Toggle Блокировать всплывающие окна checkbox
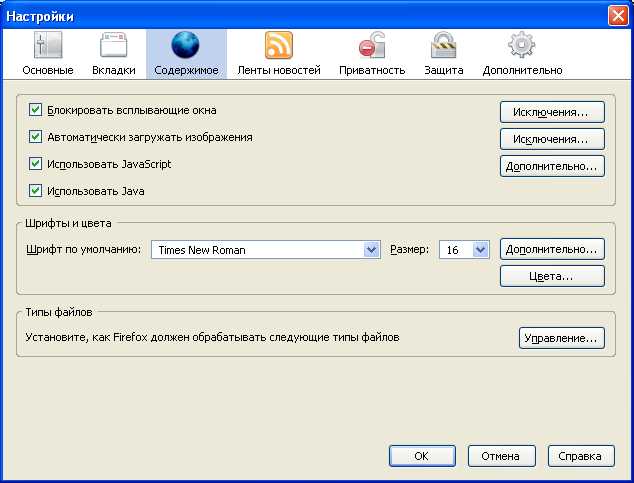This screenshot has width=634, height=483. click(36, 110)
